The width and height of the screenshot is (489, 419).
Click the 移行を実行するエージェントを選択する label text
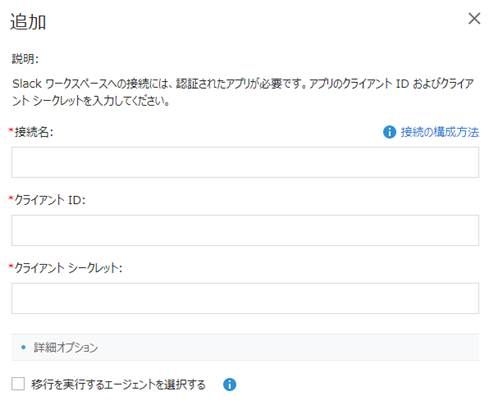pos(118,384)
